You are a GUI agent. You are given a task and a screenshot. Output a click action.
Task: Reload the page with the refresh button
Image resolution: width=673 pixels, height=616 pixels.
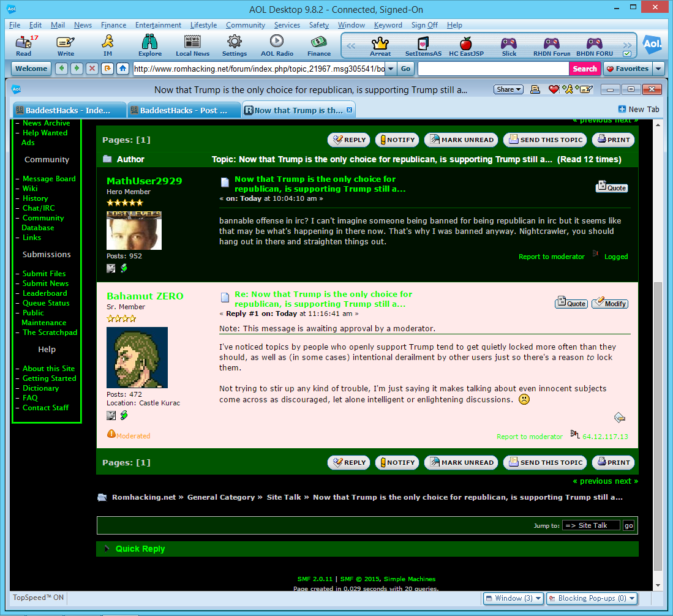click(107, 69)
